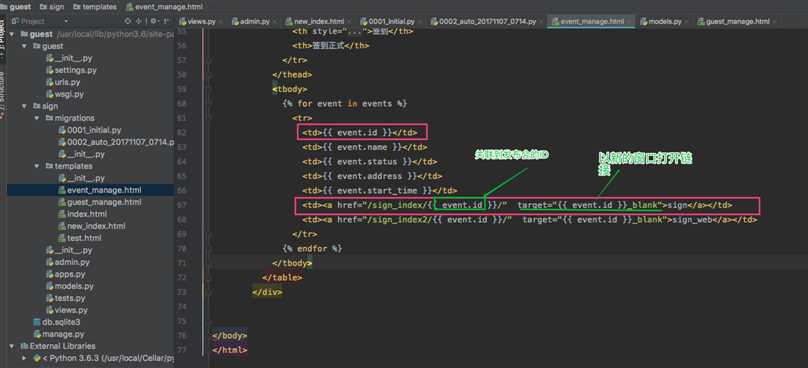Click the {{ event.status }} table cell line
The image size is (808, 368).
369,161
